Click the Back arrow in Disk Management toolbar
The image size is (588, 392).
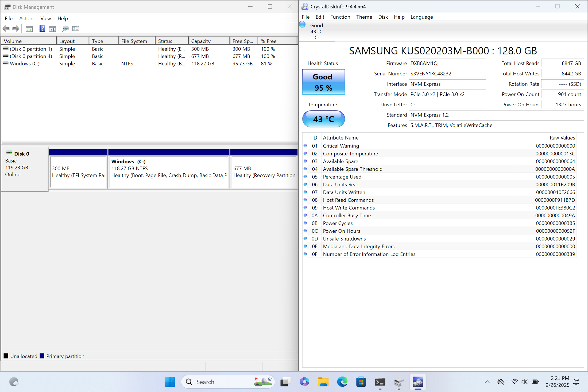point(6,29)
